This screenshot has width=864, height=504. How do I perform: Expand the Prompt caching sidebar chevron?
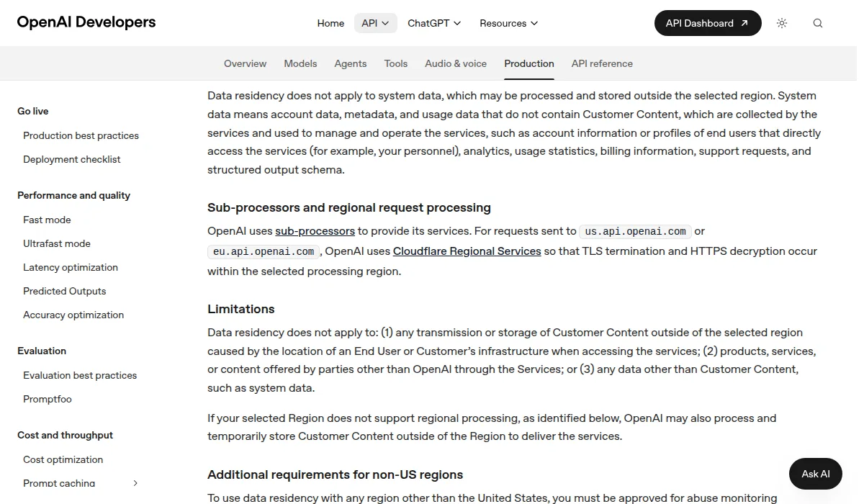[x=135, y=483]
